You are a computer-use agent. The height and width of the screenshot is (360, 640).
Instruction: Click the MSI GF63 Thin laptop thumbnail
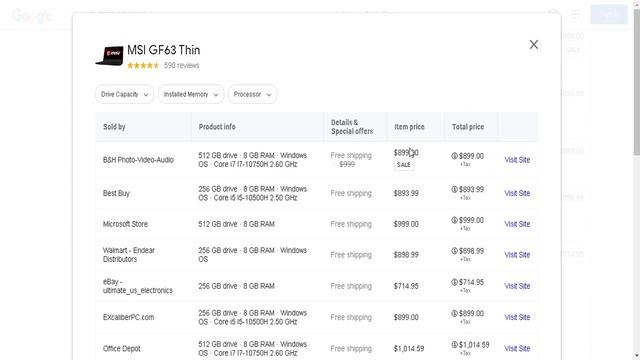click(x=109, y=56)
